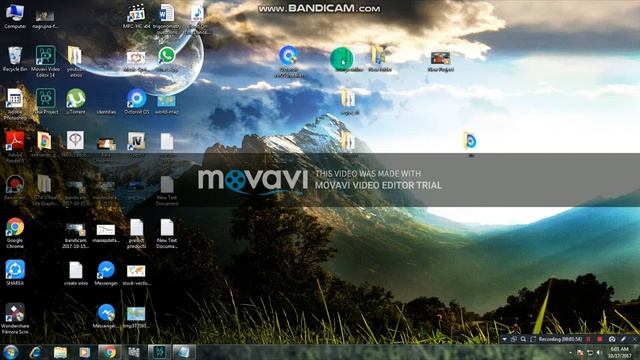Open MPC-HC x64 media player shortcut
Viewport: 640px width, 360px height.
click(136, 16)
